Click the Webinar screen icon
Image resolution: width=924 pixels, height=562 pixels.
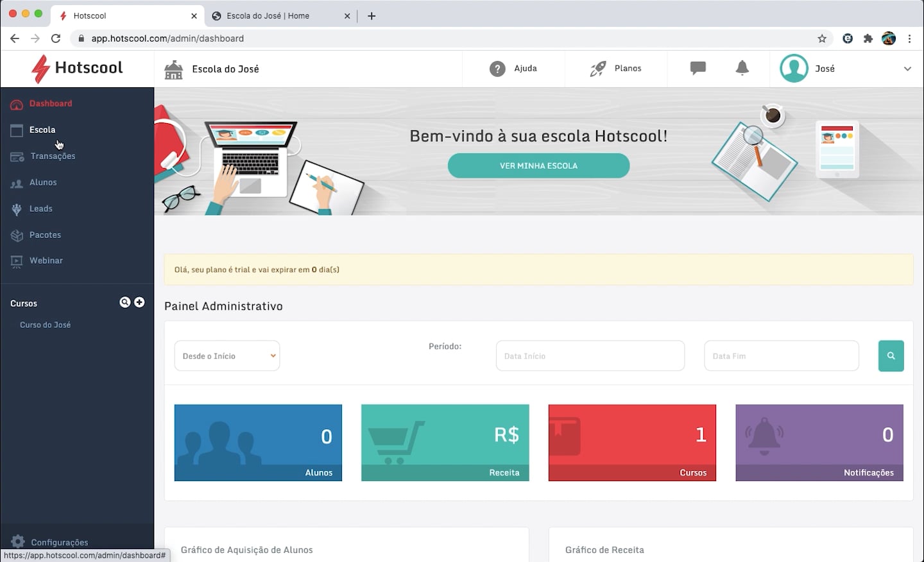[x=17, y=261]
